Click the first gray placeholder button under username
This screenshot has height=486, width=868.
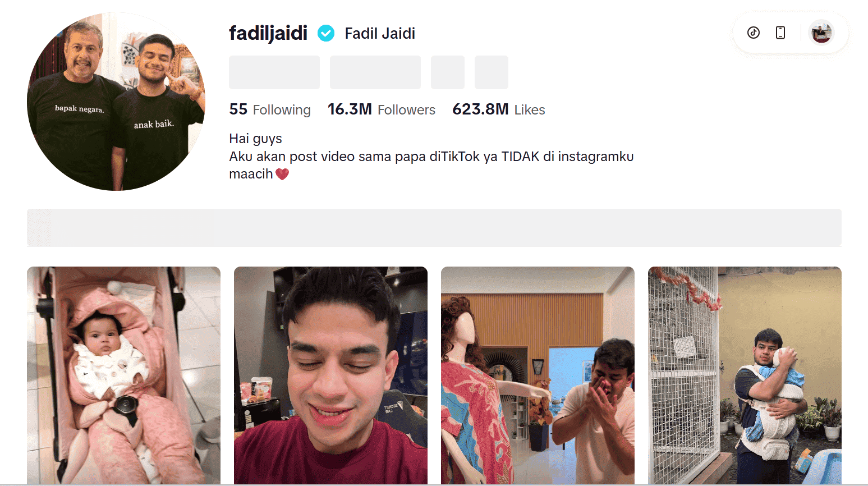274,72
